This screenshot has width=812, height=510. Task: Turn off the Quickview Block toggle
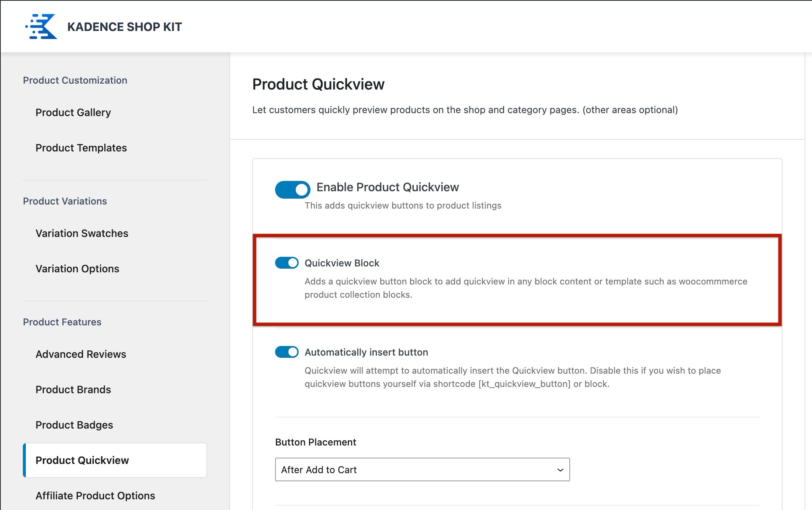287,263
